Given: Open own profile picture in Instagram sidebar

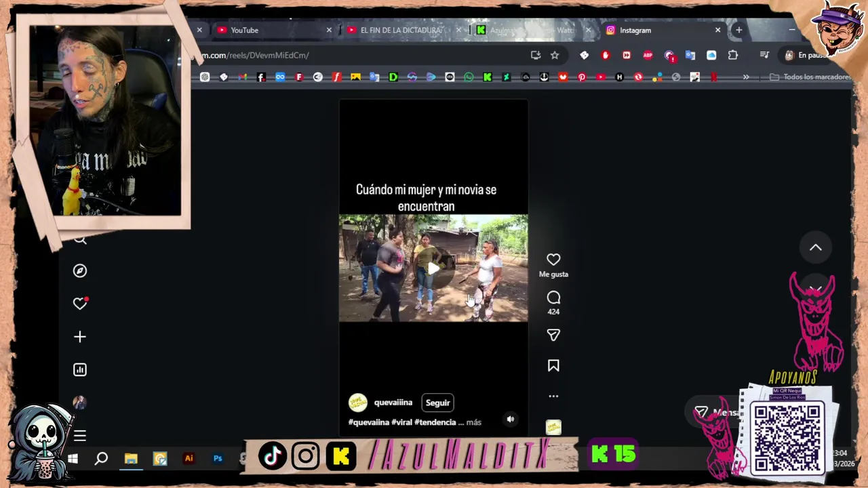Looking at the screenshot, I should click(80, 403).
